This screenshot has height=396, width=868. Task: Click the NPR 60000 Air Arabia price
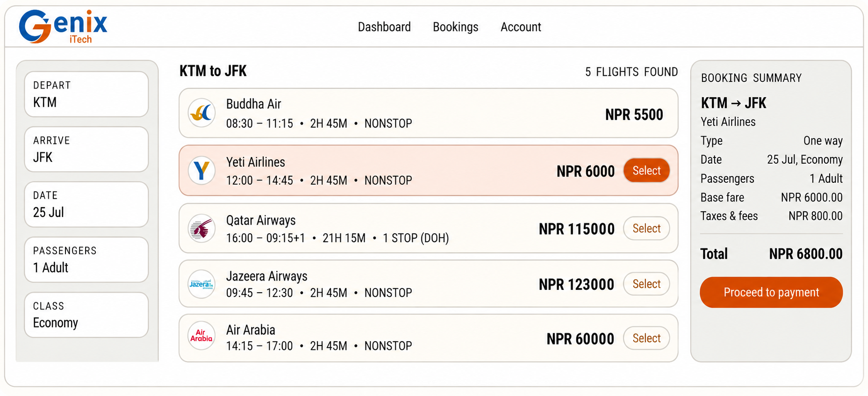point(581,339)
